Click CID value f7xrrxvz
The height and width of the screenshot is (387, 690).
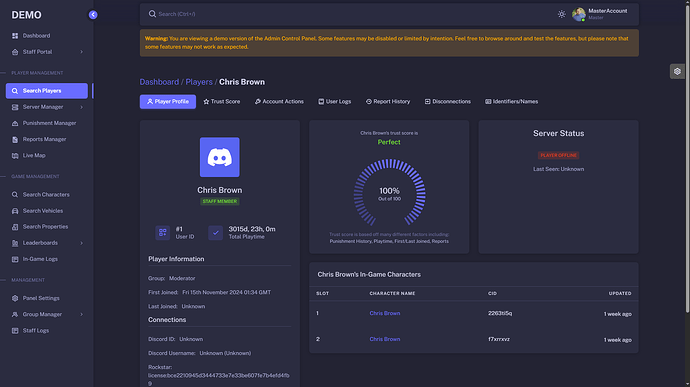click(x=499, y=339)
